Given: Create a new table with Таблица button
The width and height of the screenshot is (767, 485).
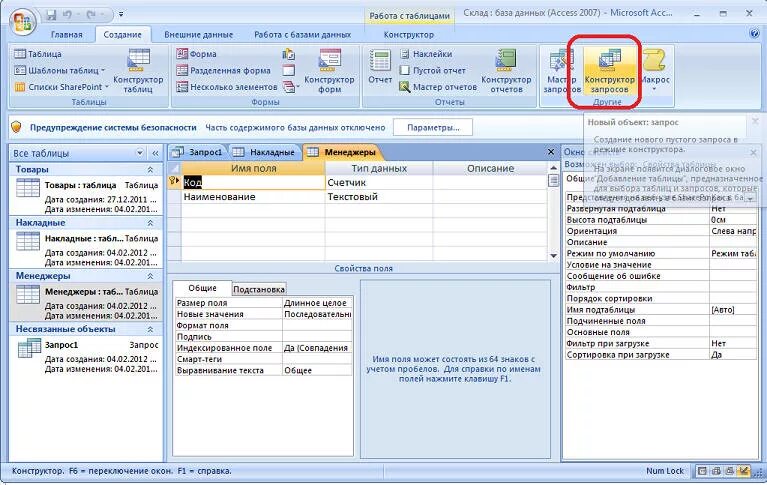Looking at the screenshot, I should coord(38,54).
